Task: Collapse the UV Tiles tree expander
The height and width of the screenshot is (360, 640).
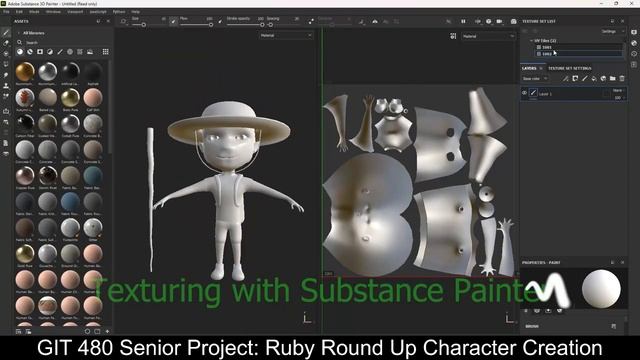Action: click(x=531, y=41)
